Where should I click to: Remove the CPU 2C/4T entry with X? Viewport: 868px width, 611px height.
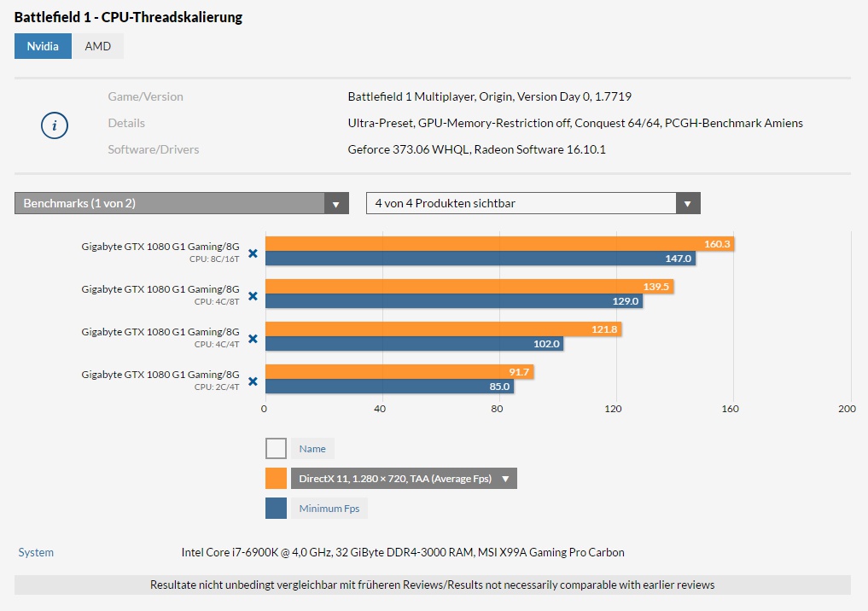(253, 381)
